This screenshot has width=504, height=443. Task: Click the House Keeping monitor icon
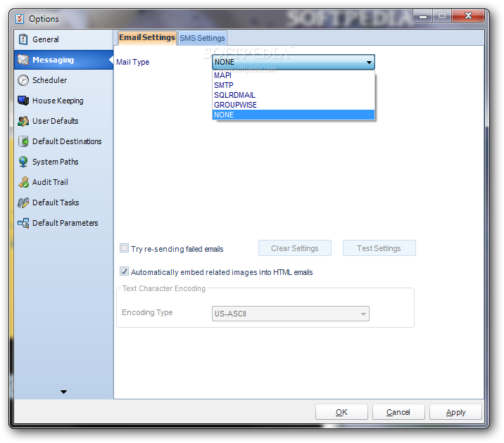pyautogui.click(x=23, y=101)
